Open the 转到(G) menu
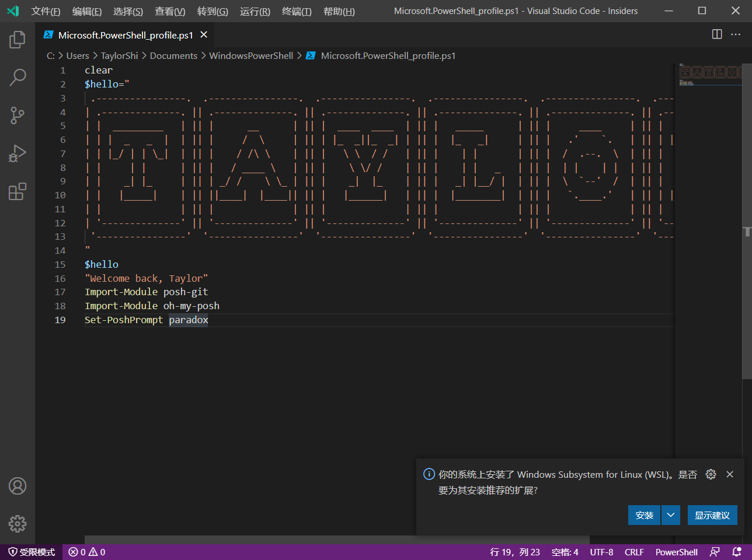 (213, 11)
